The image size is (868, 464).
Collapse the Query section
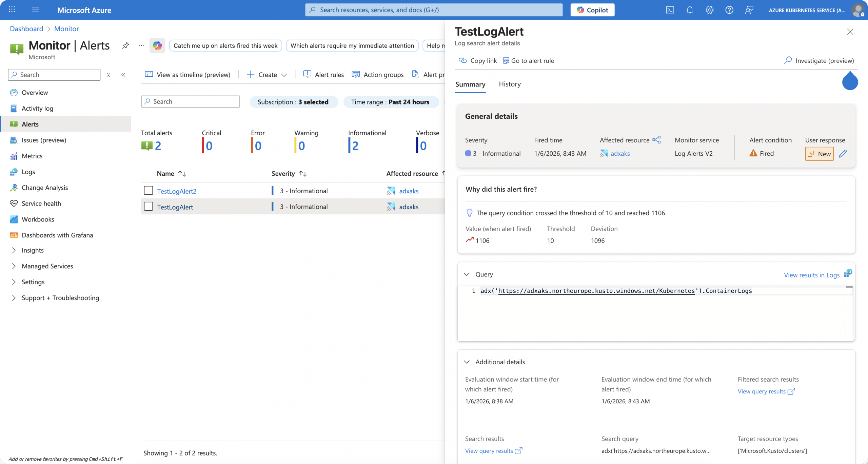click(x=467, y=274)
